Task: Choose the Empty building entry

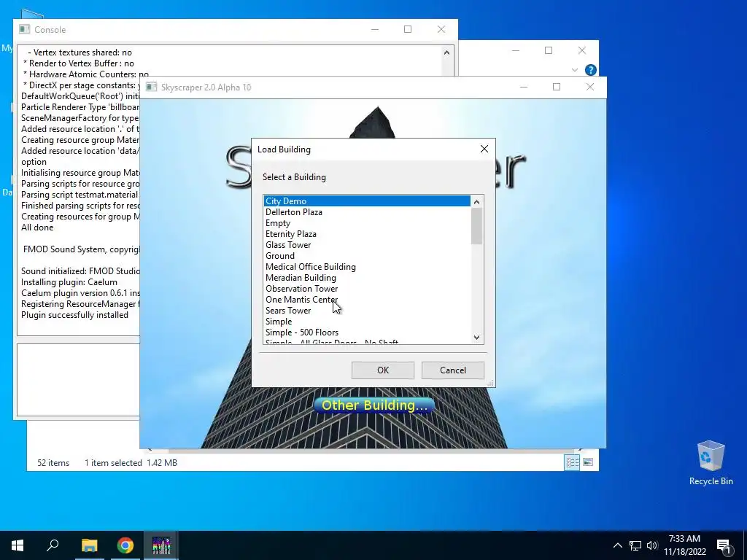Action: pyautogui.click(x=367, y=223)
